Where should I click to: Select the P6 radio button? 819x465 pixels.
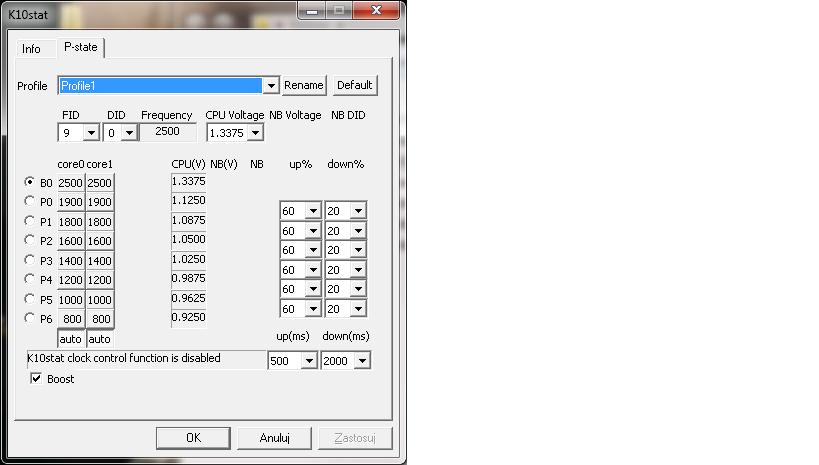[x=30, y=318]
